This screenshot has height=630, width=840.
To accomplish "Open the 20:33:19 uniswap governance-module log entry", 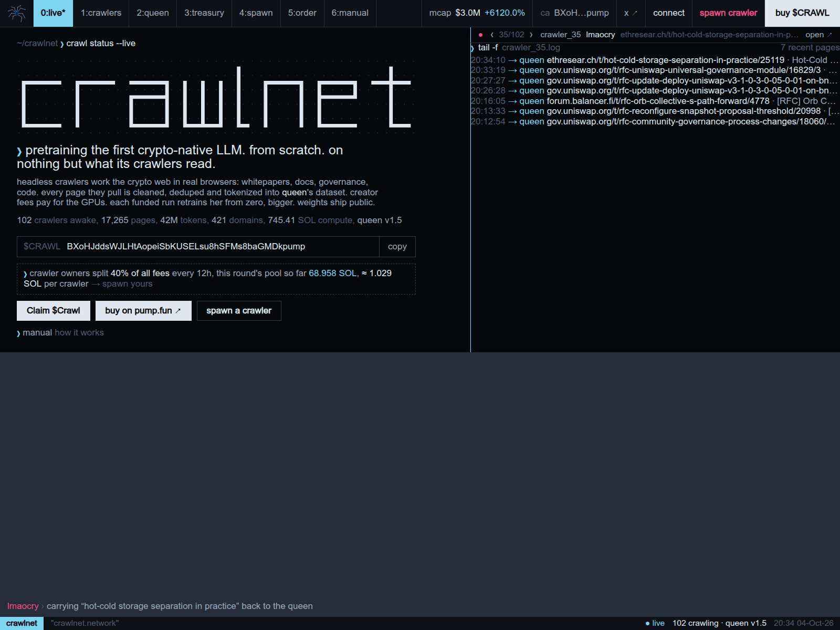I will pos(655,70).
